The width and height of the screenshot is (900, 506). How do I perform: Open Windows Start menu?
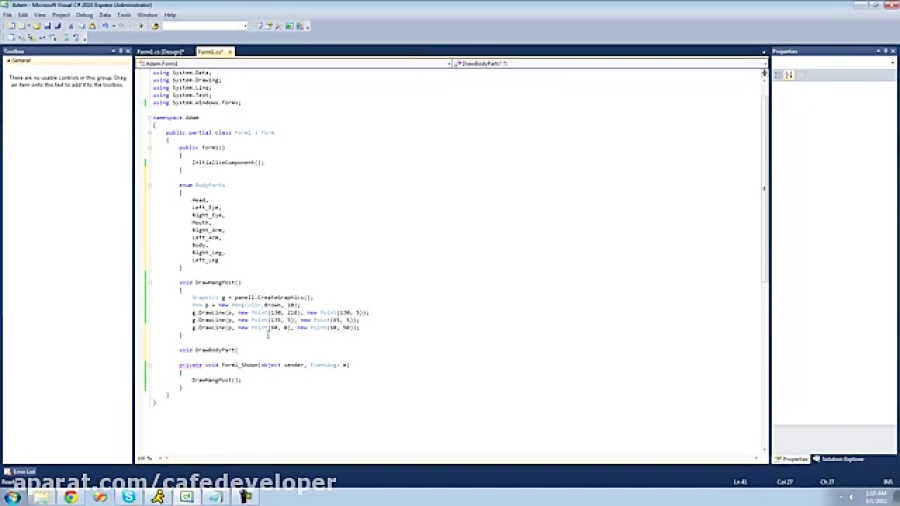[x=13, y=497]
